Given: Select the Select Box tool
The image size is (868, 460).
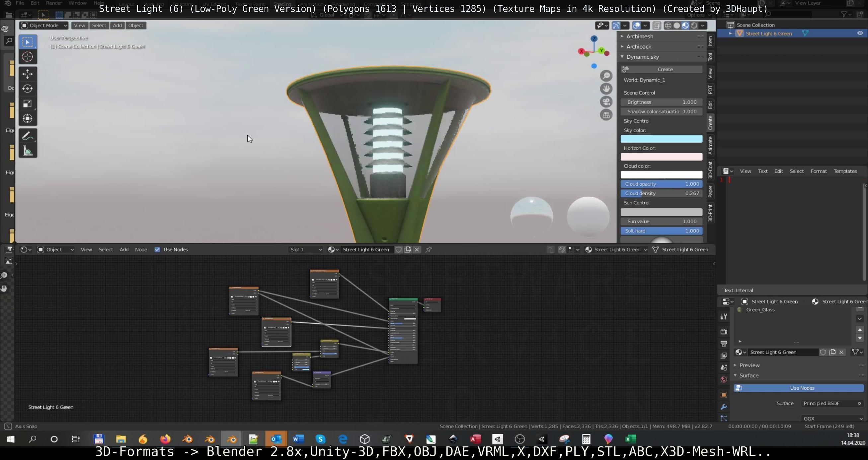Looking at the screenshot, I should (x=28, y=42).
